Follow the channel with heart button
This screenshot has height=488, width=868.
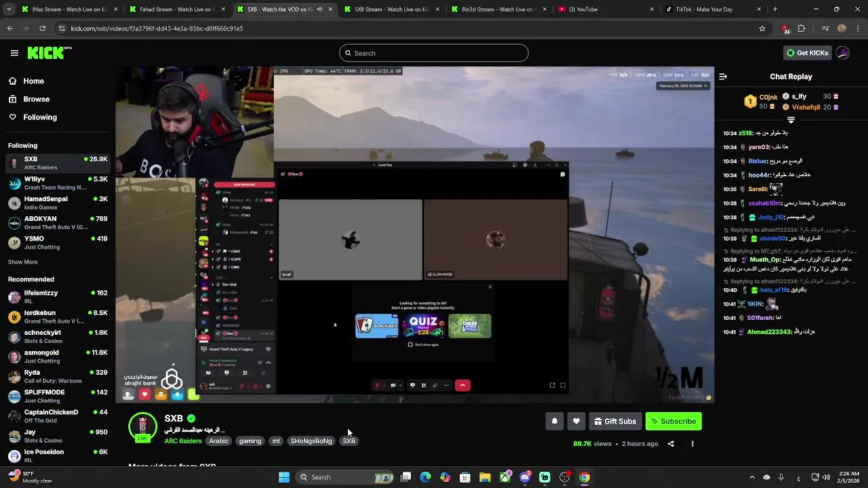576,422
